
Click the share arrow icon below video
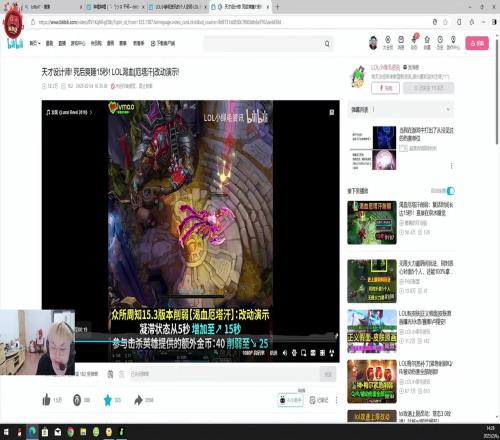tap(138, 400)
